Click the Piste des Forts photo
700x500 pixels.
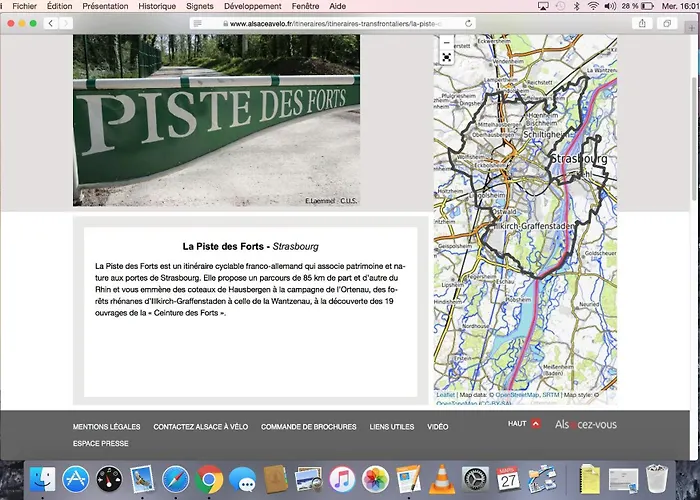pos(217,120)
